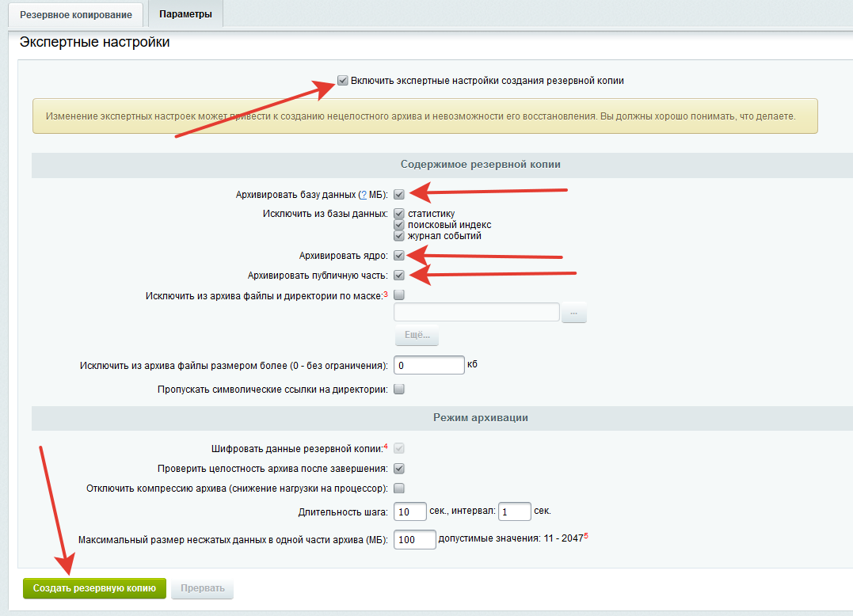Enable Исключить файлы по маске checkbox
Viewport: 853px width, 616px height.
click(x=399, y=295)
